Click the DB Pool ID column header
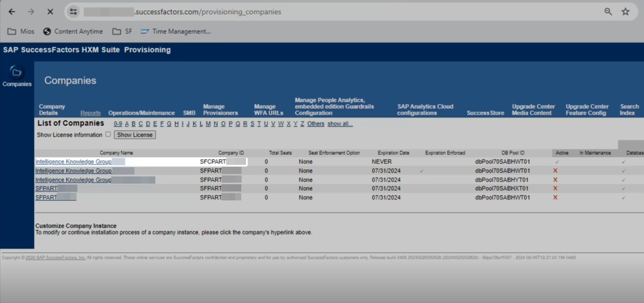This screenshot has width=644, height=303. [513, 153]
